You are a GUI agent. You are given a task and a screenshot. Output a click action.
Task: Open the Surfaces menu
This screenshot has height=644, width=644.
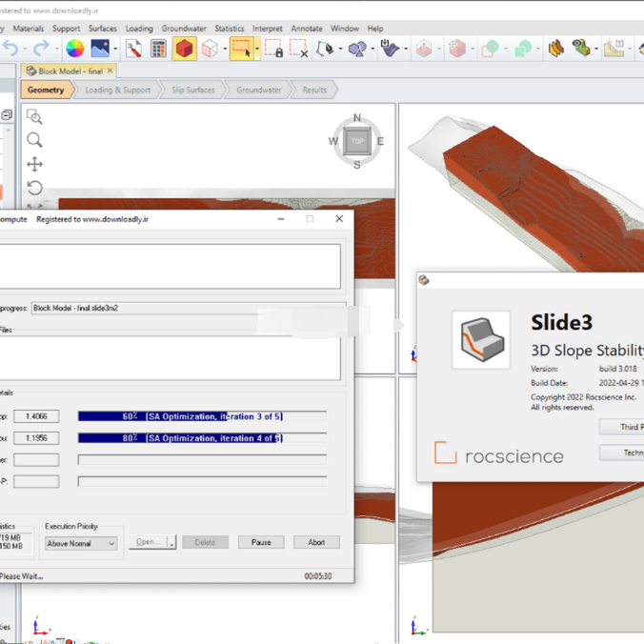(x=103, y=29)
